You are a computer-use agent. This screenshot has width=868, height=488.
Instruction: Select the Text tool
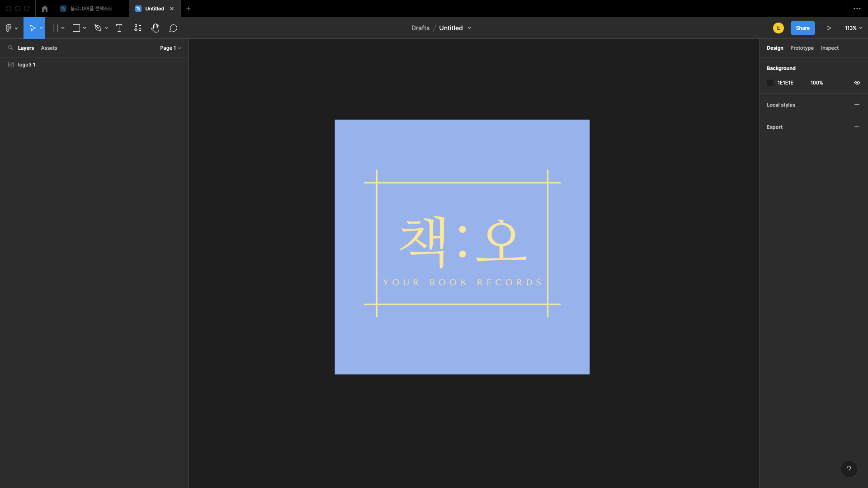pos(119,28)
